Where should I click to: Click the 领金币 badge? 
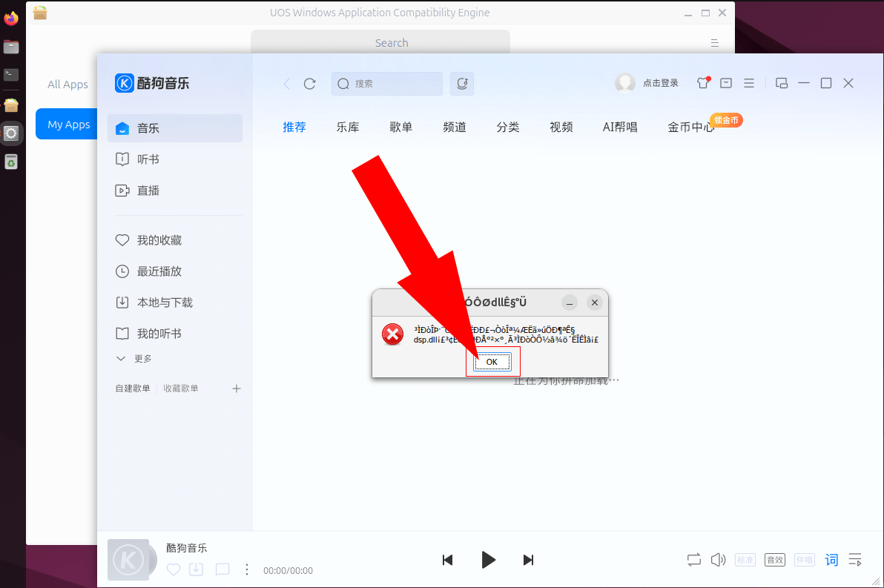coord(726,120)
